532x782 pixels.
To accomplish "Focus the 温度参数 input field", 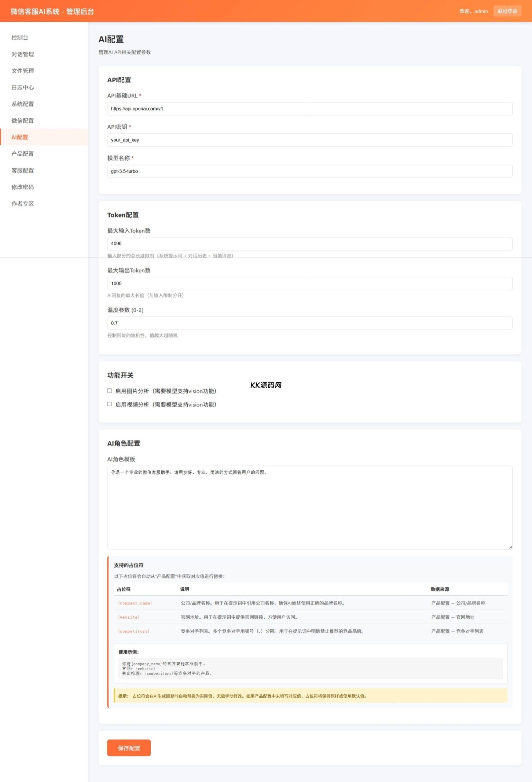I will point(309,323).
